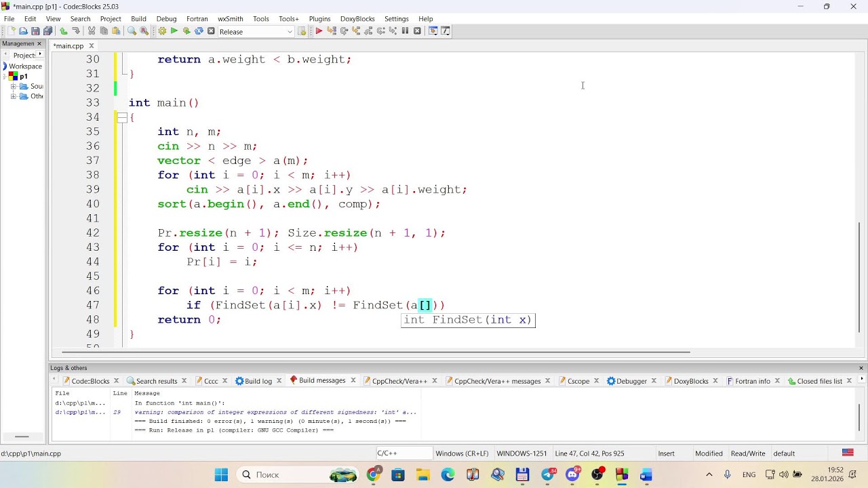Save the current file (floppy icon)
This screenshot has width=868, height=488.
pyautogui.click(x=35, y=31)
